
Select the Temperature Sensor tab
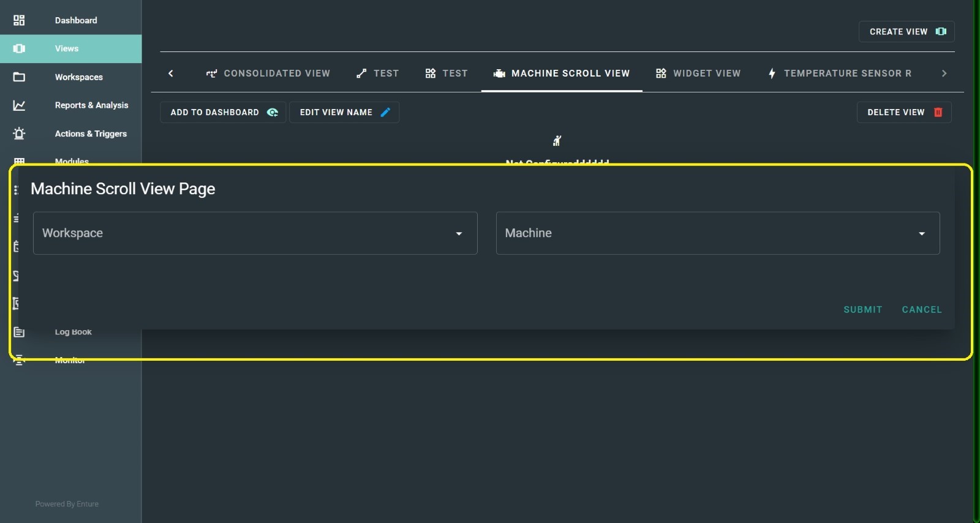pyautogui.click(x=840, y=73)
